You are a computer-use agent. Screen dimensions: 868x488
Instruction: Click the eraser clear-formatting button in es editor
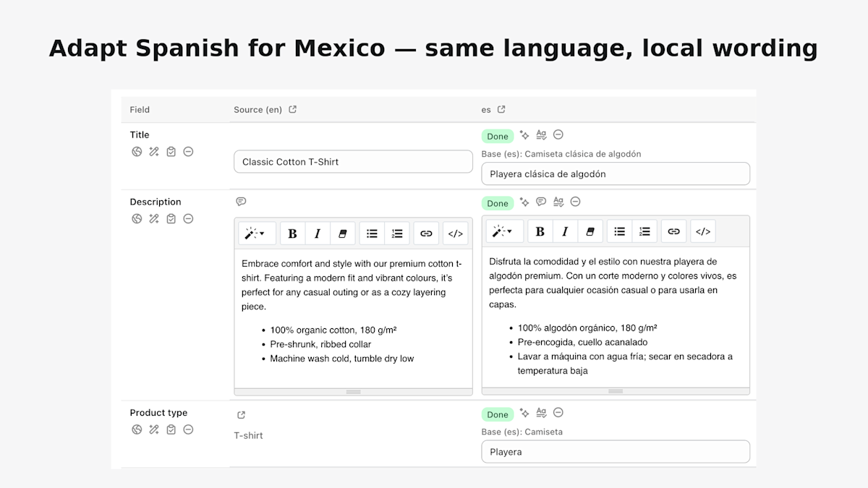(x=590, y=231)
